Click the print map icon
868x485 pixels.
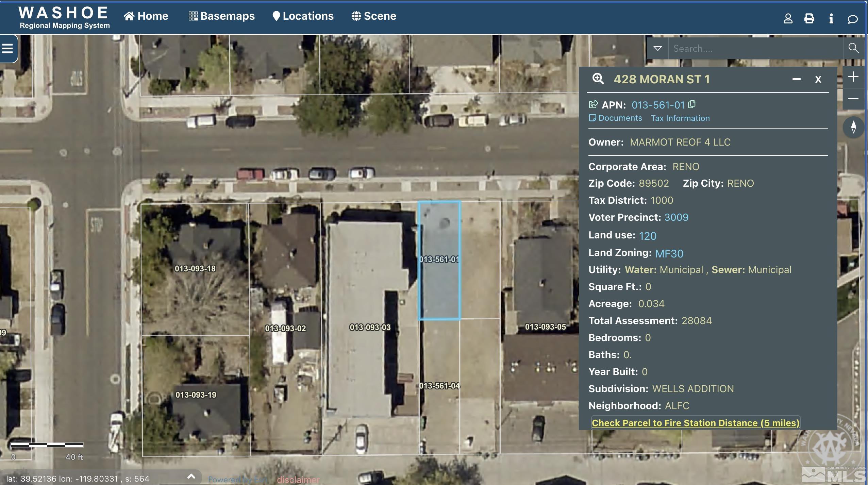tap(809, 18)
